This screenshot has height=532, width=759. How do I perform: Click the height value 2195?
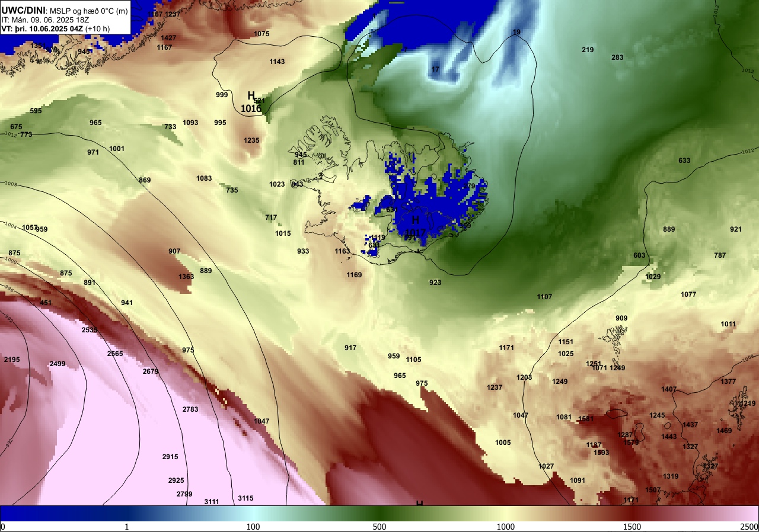pyautogui.click(x=12, y=360)
